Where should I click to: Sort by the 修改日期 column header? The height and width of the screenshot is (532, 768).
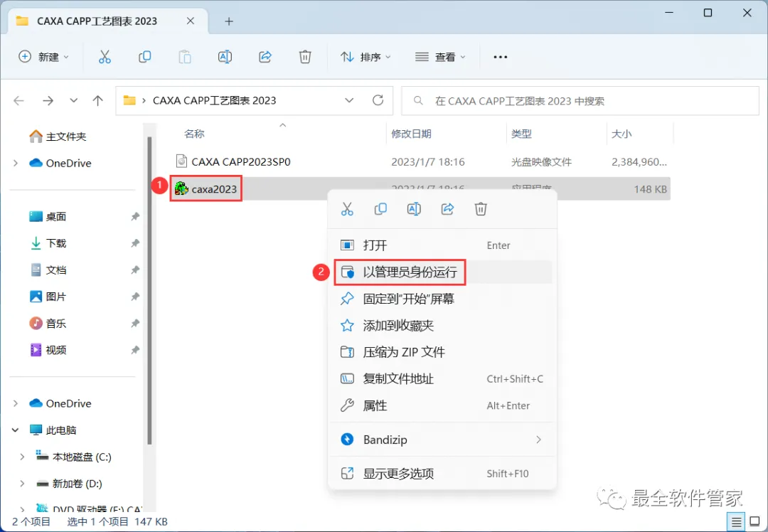411,134
